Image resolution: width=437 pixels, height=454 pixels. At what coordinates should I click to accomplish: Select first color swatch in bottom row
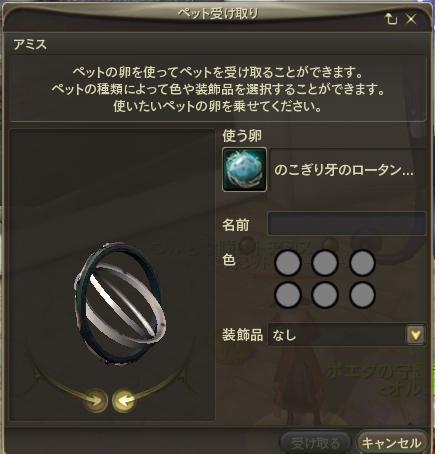click(288, 295)
